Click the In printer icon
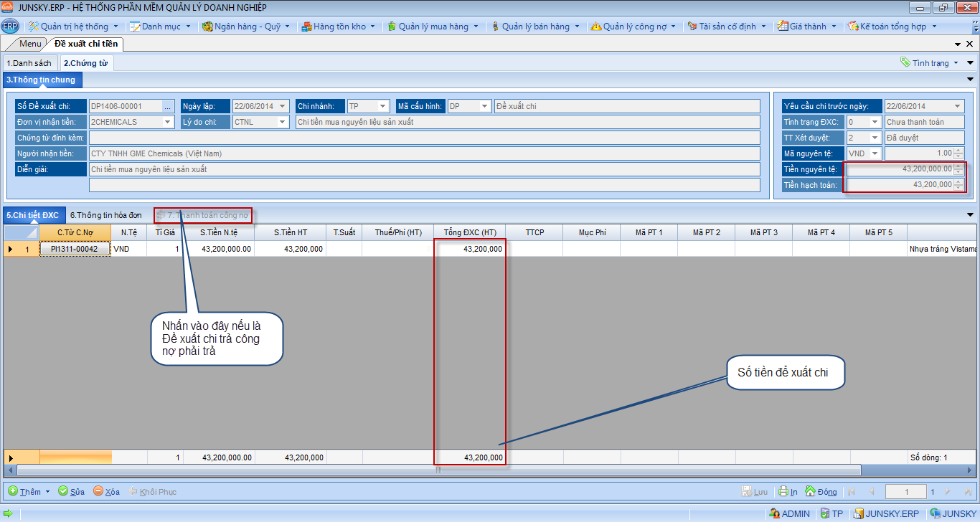The image size is (980, 522). (x=783, y=492)
